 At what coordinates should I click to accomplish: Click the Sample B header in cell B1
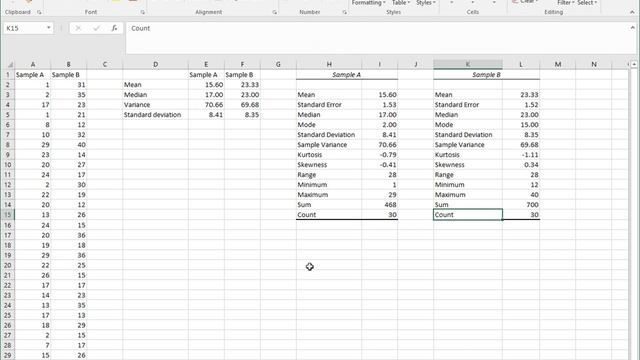tap(69, 75)
